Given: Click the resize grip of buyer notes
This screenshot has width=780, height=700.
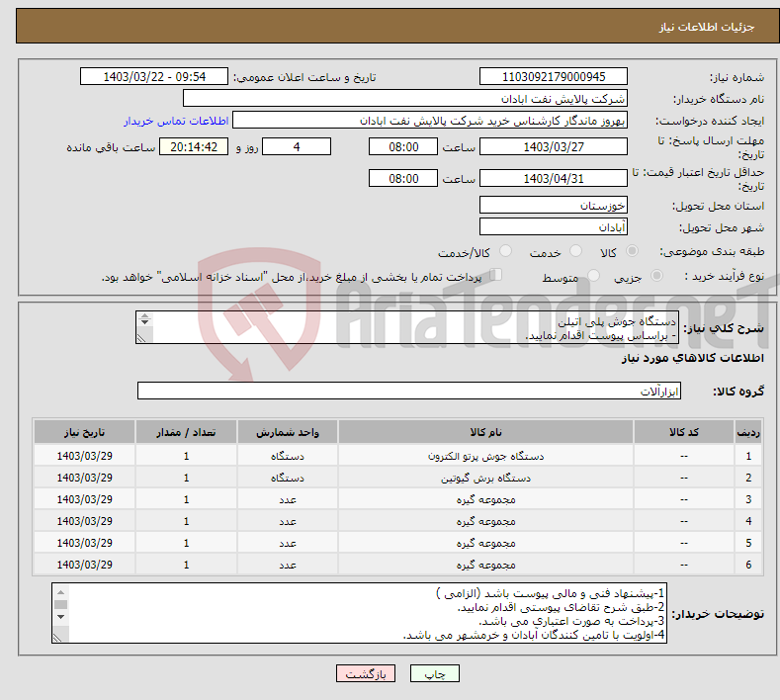Looking at the screenshot, I should point(57,638).
